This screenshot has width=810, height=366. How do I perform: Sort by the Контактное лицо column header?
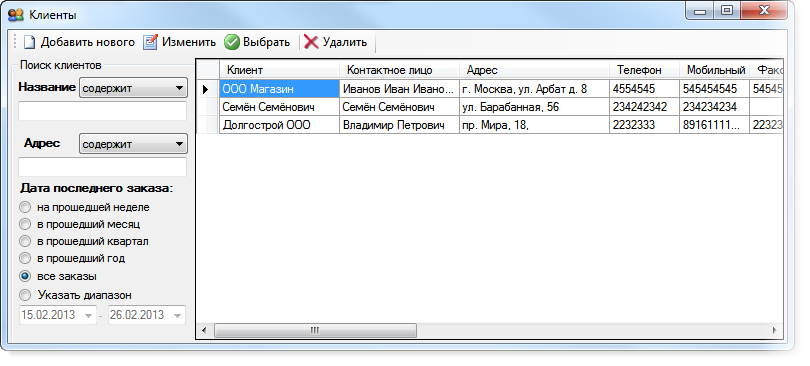coord(399,70)
